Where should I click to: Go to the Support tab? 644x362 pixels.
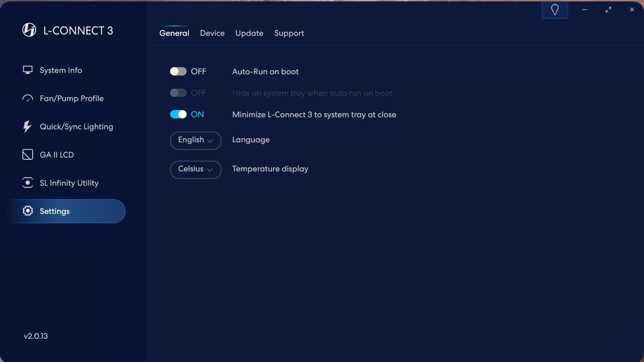289,33
